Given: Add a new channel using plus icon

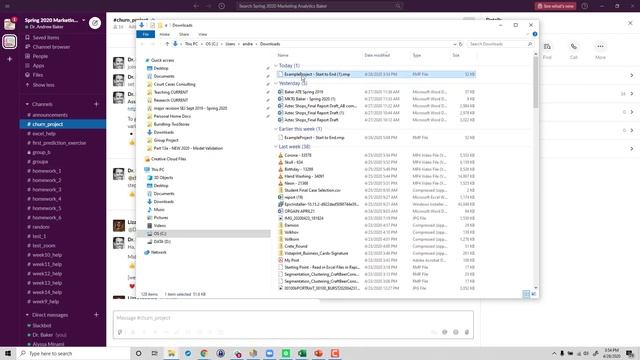Looking at the screenshot, I should click(x=96, y=104).
